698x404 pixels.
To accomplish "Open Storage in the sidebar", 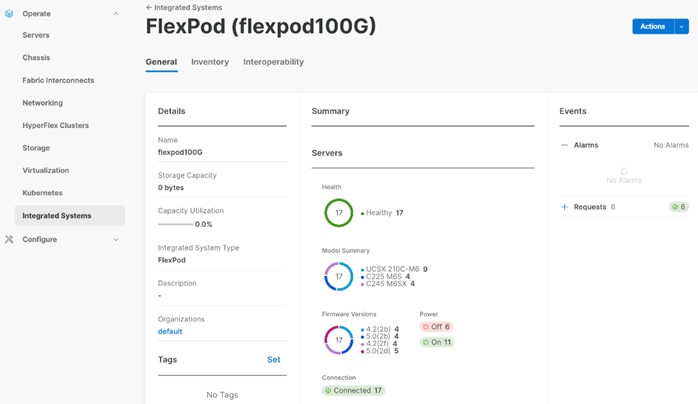I will click(x=36, y=148).
